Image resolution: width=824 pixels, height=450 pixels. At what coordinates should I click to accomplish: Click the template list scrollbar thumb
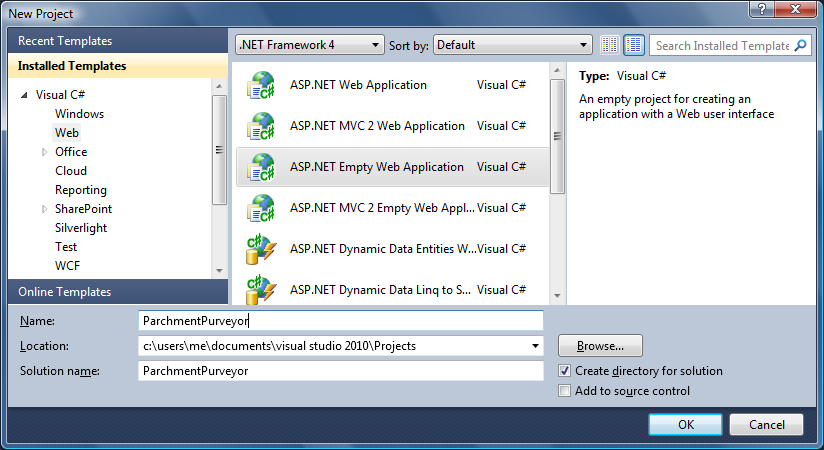pos(557,137)
